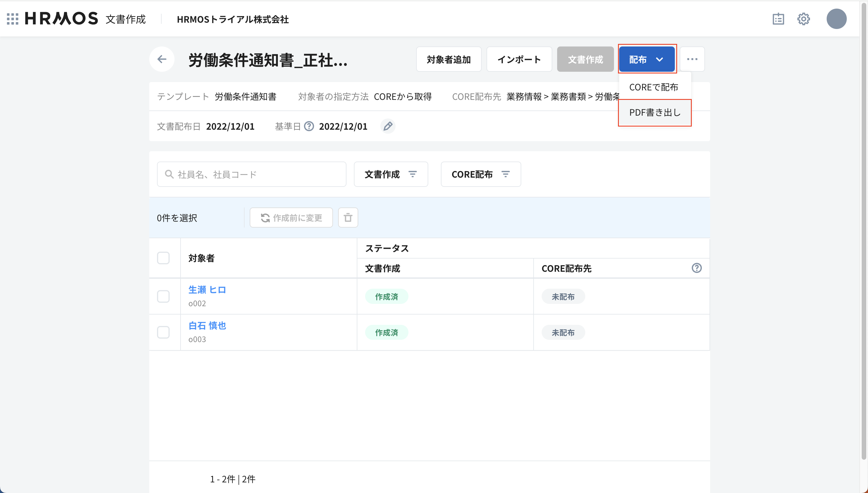The image size is (868, 493).
Task: Click the 対象者追加 button
Action: point(448,59)
